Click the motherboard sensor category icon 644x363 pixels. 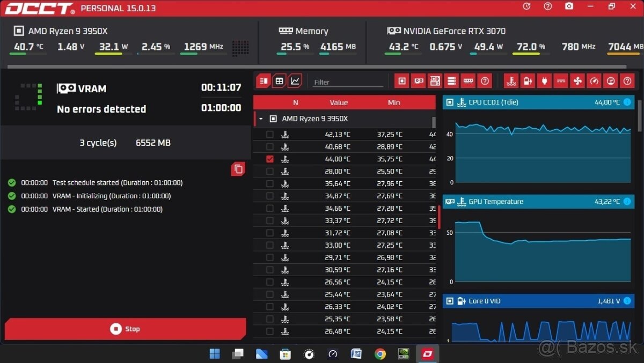(x=435, y=80)
